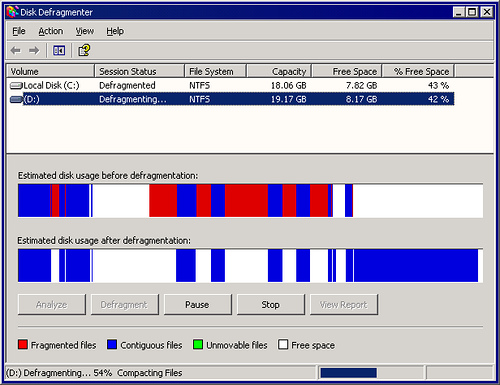Open the Help menu
The image size is (500, 385).
point(115,31)
